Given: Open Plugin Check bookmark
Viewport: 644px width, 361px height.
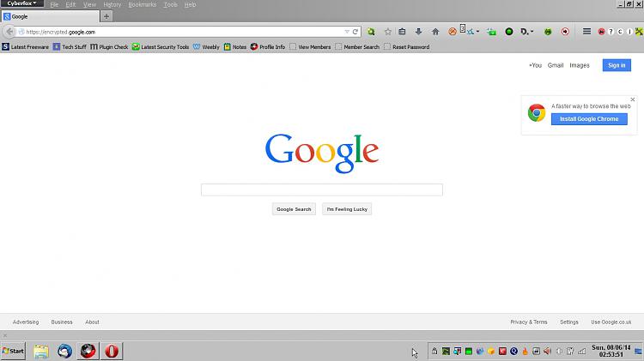Looking at the screenshot, I should tap(109, 47).
